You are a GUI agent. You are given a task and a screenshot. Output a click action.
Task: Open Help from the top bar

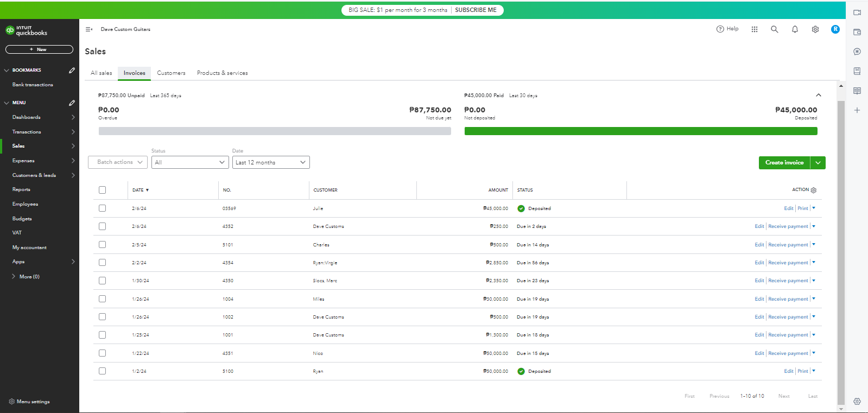727,29
